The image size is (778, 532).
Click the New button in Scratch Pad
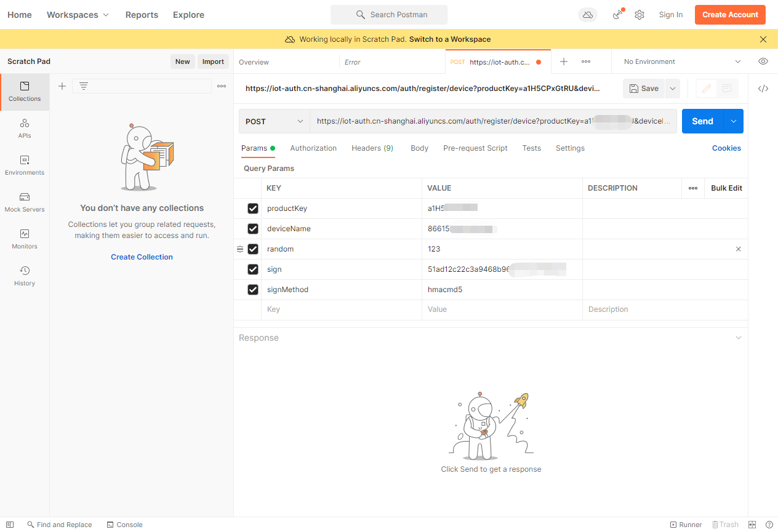click(x=183, y=62)
